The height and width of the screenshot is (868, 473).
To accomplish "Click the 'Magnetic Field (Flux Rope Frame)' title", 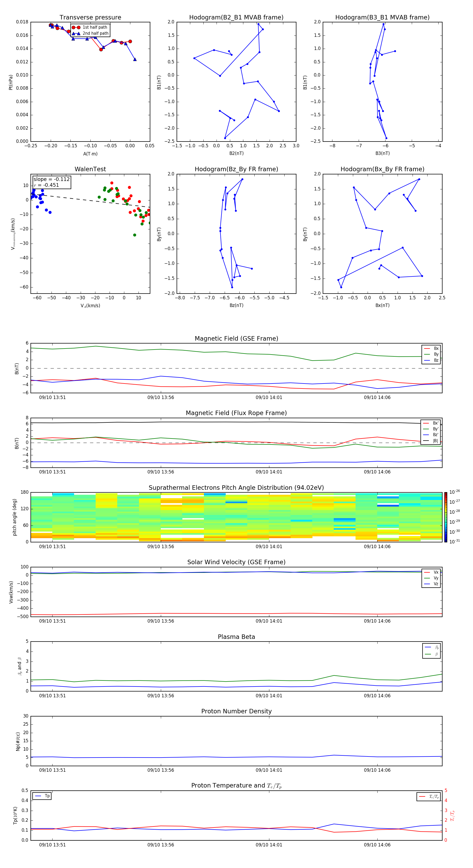I will coord(236,413).
